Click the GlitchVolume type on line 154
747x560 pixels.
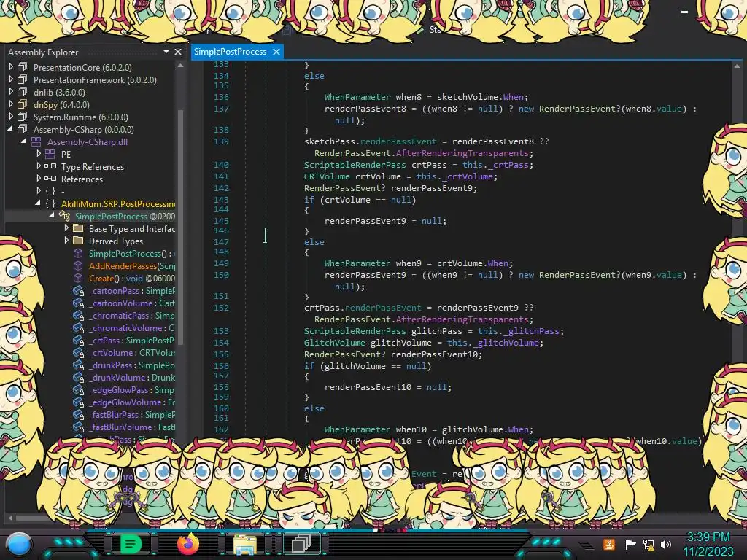coord(334,343)
